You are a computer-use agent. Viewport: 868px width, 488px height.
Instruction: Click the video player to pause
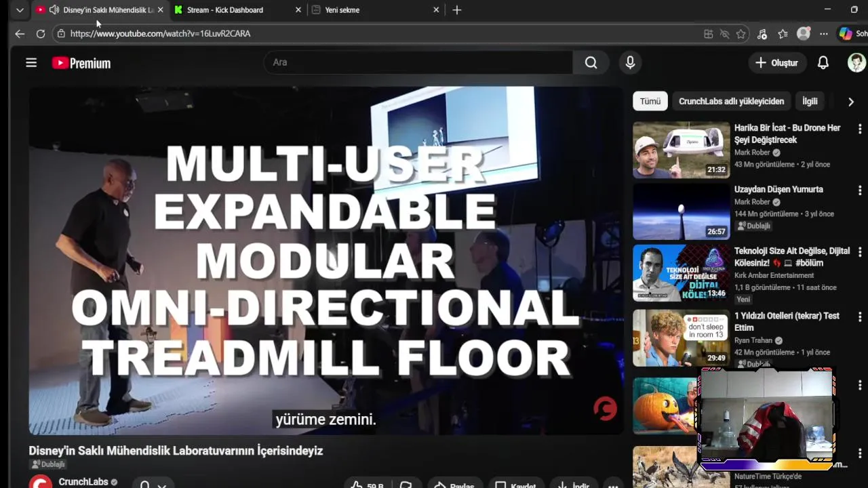coord(325,260)
